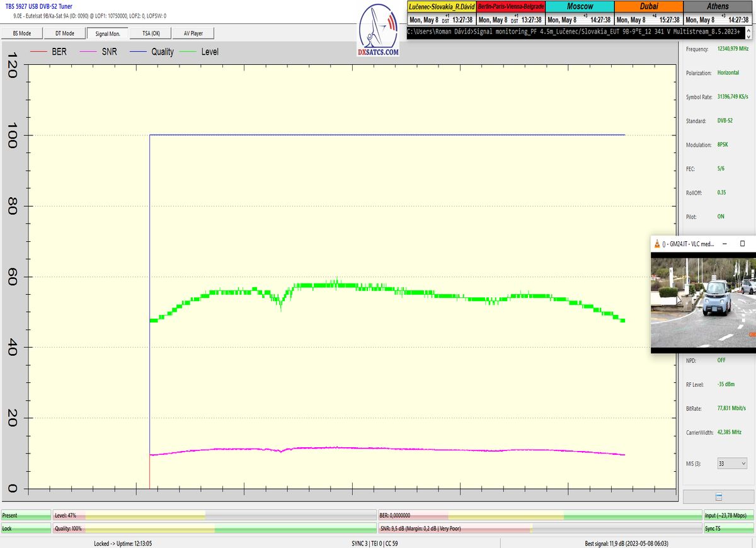The height and width of the screenshot is (548, 756).
Task: Click the red BER legend line
Action: click(x=38, y=52)
